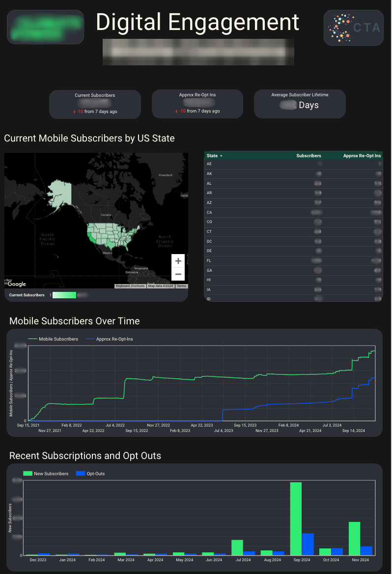Zoom in on the map

click(178, 261)
